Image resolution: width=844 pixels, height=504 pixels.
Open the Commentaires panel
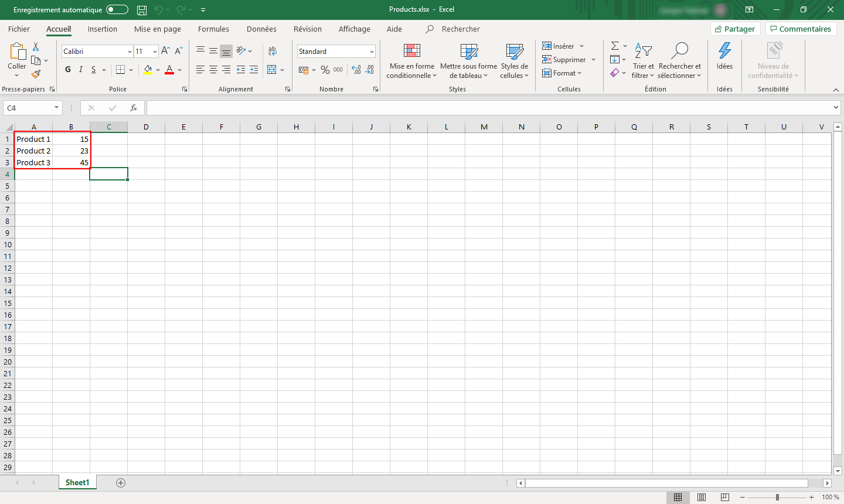(801, 28)
